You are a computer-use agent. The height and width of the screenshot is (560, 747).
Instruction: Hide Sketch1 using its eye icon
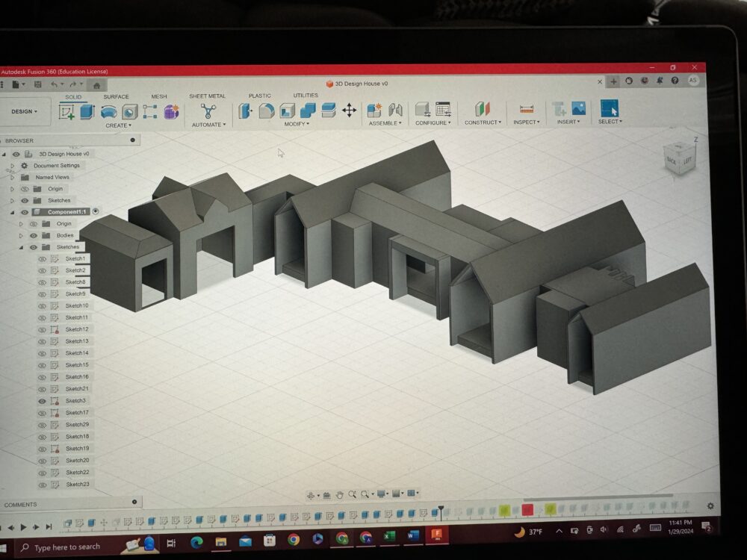(42, 259)
